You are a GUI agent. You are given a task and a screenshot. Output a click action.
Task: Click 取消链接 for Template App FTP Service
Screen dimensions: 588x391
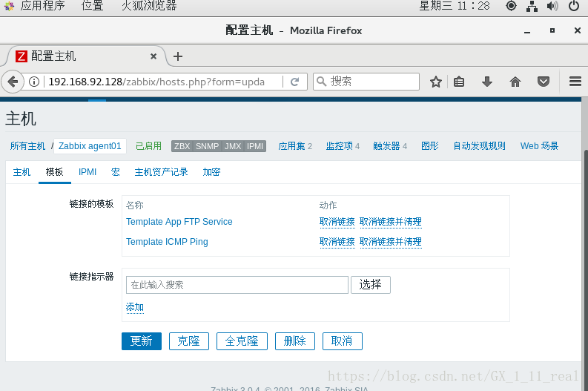pos(337,222)
